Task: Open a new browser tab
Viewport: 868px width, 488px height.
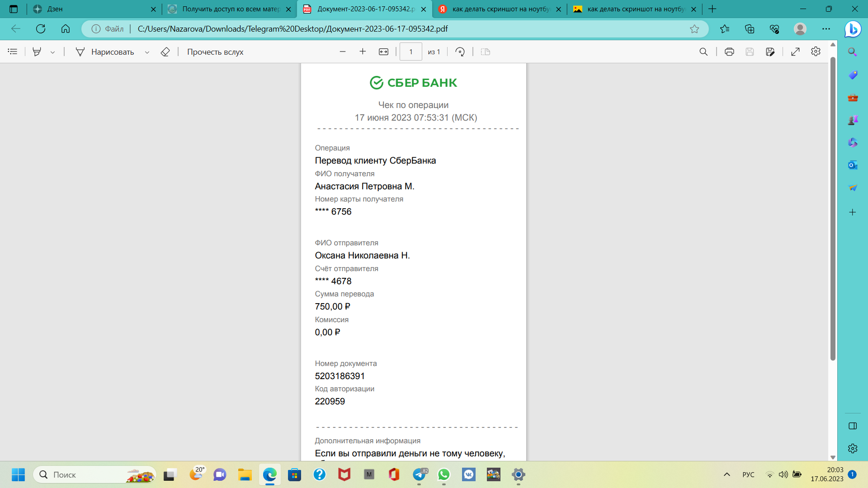Action: pos(712,9)
